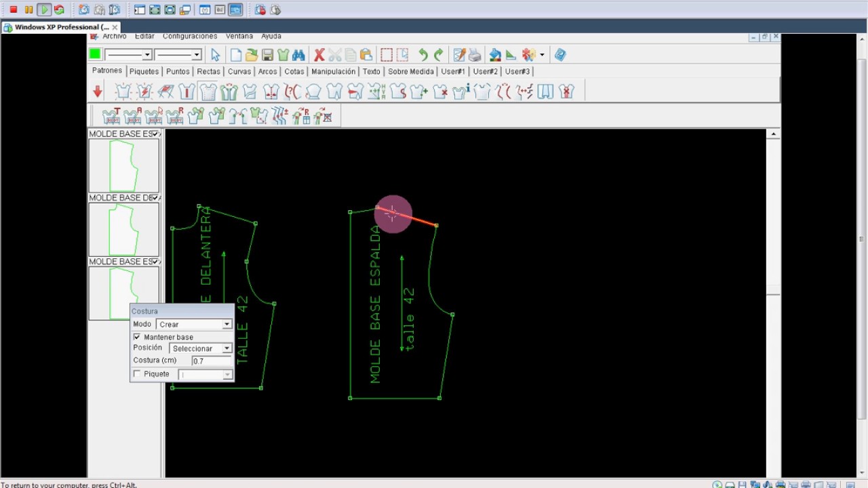Click the printer icon

tap(475, 55)
